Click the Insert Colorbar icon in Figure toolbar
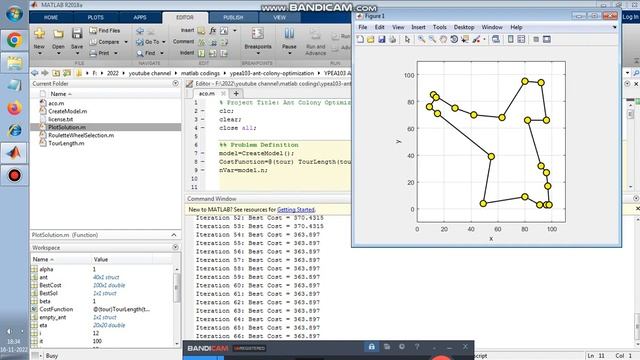Screen dimensions: 640x360 click(511, 39)
